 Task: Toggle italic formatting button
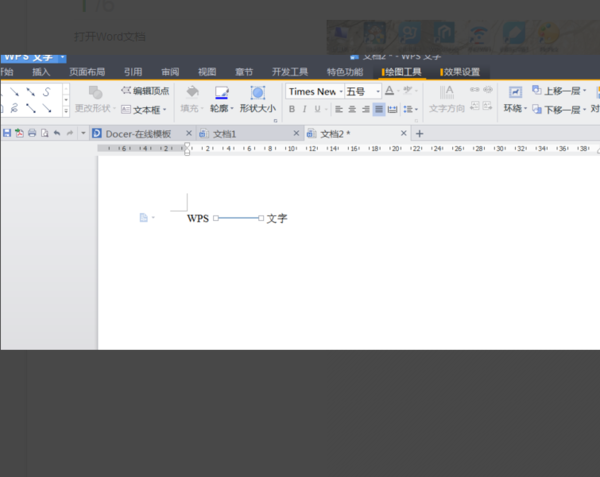point(305,109)
